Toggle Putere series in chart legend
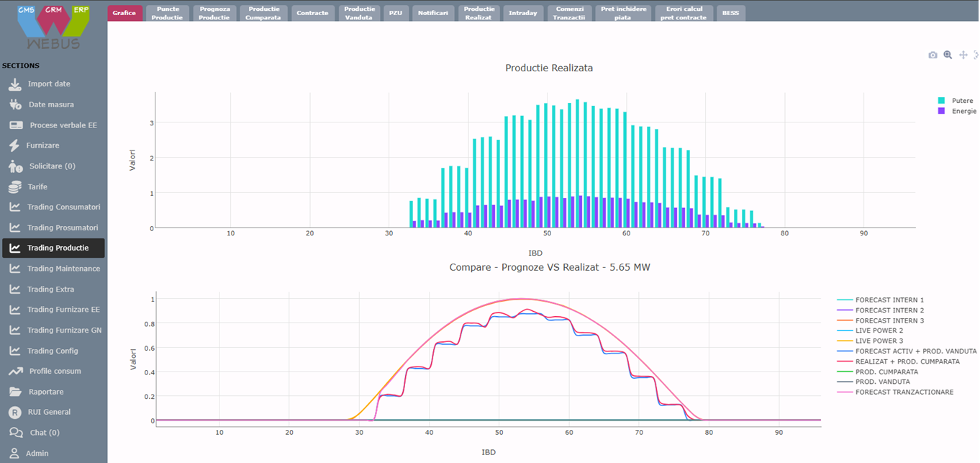The height and width of the screenshot is (463, 980). point(961,101)
